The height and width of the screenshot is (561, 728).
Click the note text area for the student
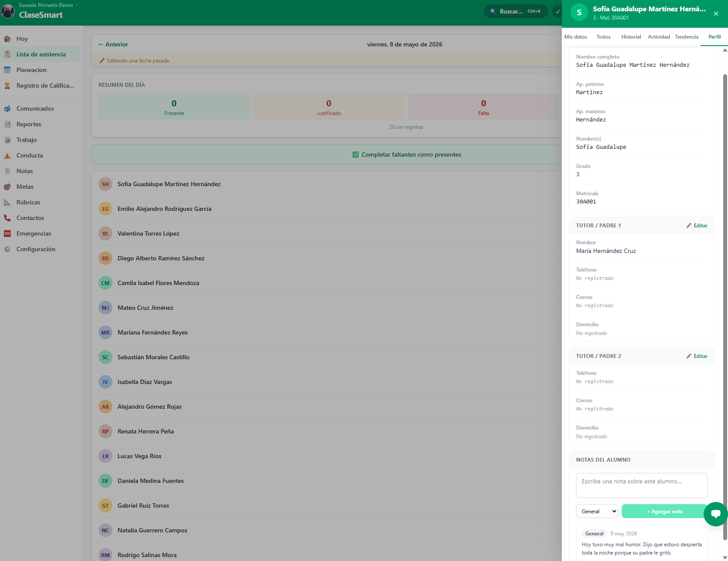[642, 485]
